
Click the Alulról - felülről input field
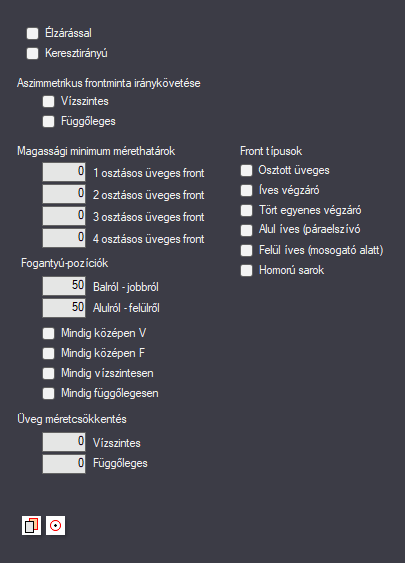(64, 308)
